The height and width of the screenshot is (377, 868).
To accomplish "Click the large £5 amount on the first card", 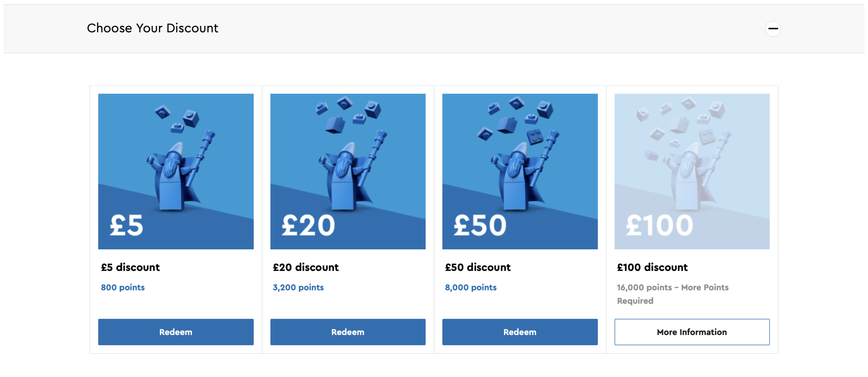I will [x=126, y=225].
